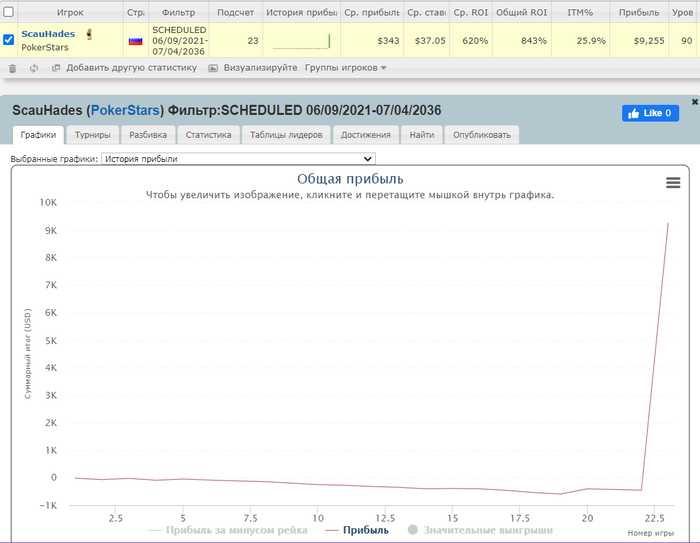Open the chart hamburger menu

click(673, 182)
